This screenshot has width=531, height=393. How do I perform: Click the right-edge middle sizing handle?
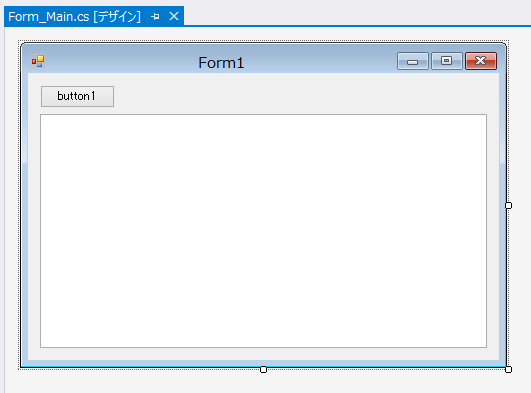tap(508, 205)
